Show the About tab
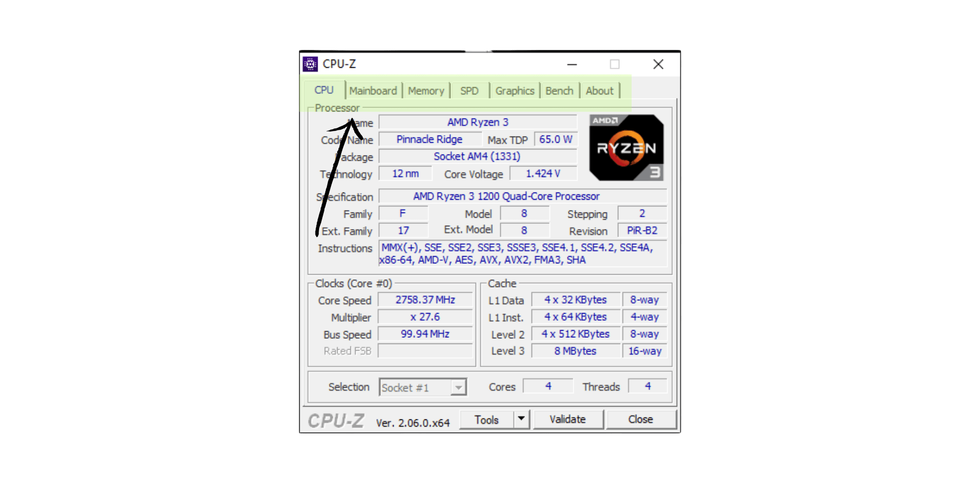Screen dimensions: 980x499 click(x=599, y=91)
